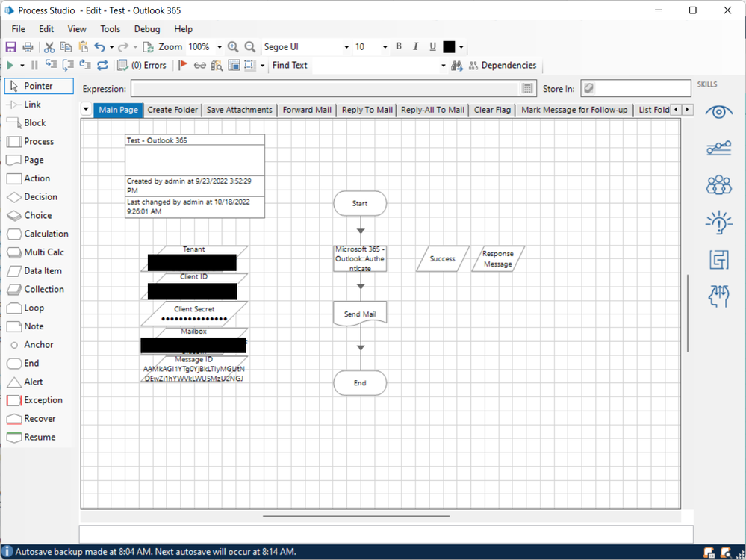Open the Segoe UI font dropdown

[346, 47]
